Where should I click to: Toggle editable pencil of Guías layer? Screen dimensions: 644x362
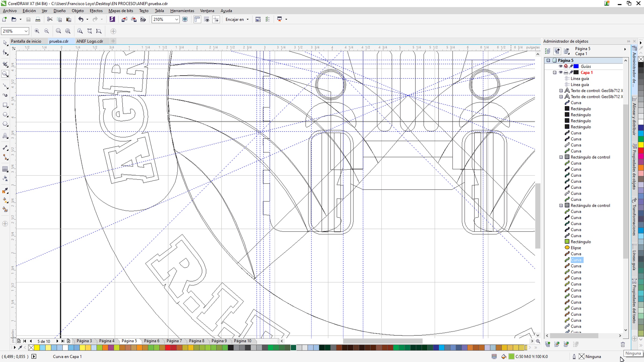click(571, 66)
